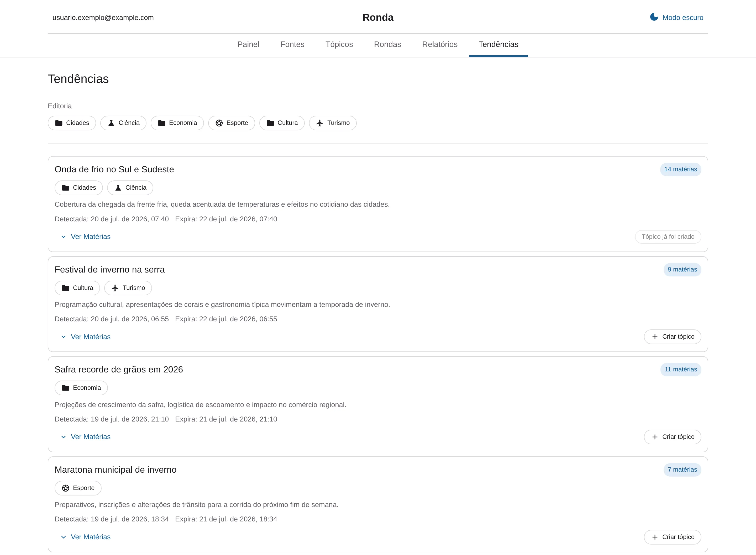Toggle the Cidades editoria filter chip

point(72,123)
